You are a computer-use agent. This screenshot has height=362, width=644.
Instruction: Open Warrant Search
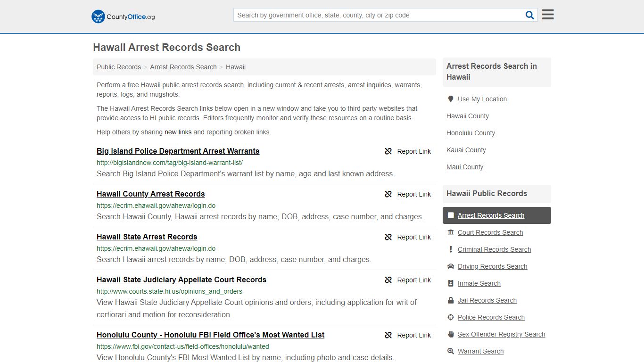[x=480, y=351]
